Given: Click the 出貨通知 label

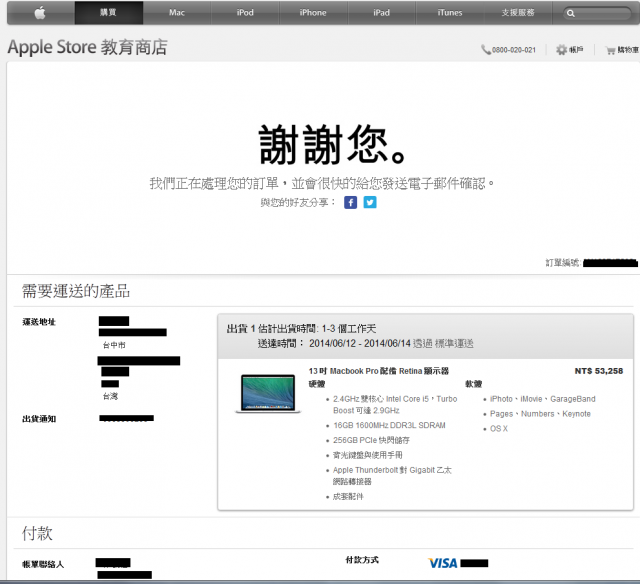Looking at the screenshot, I should [39, 419].
